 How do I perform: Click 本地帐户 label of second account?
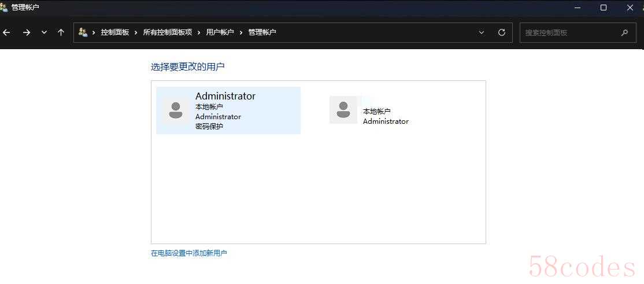pos(376,112)
